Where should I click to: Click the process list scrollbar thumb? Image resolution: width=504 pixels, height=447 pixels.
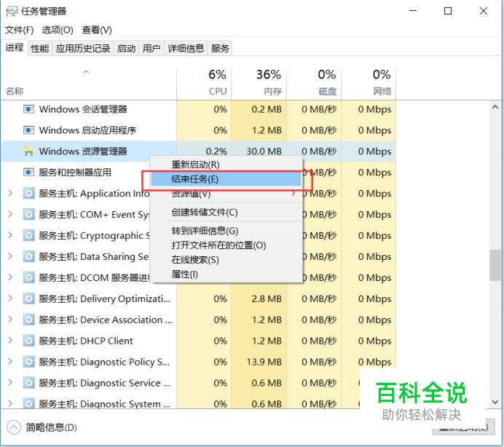pos(495,265)
